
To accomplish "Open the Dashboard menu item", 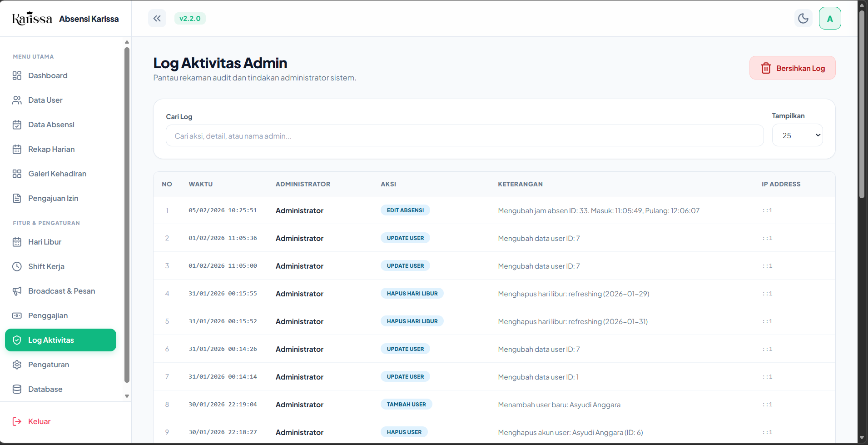I will [x=60, y=75].
